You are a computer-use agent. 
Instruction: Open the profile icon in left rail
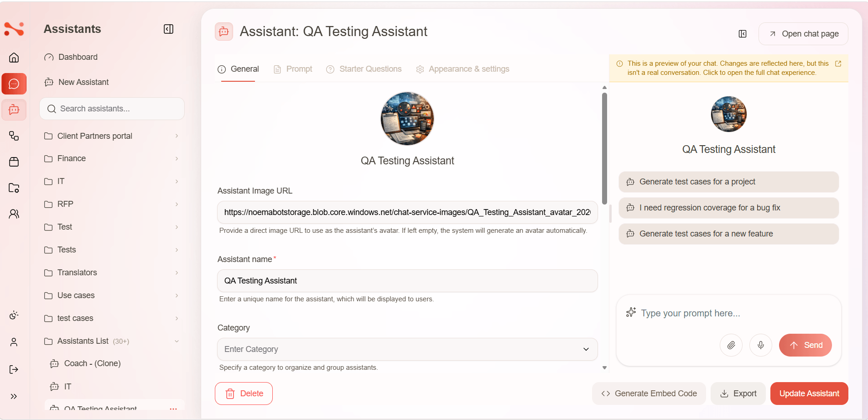pos(14,342)
